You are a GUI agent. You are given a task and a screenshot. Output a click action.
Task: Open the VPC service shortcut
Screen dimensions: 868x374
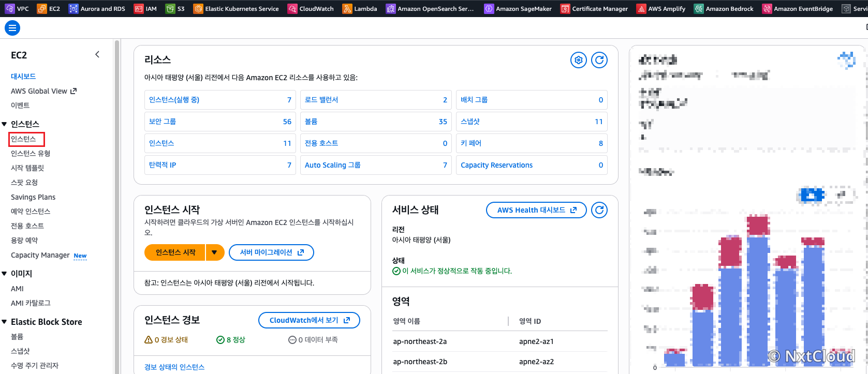coord(17,8)
